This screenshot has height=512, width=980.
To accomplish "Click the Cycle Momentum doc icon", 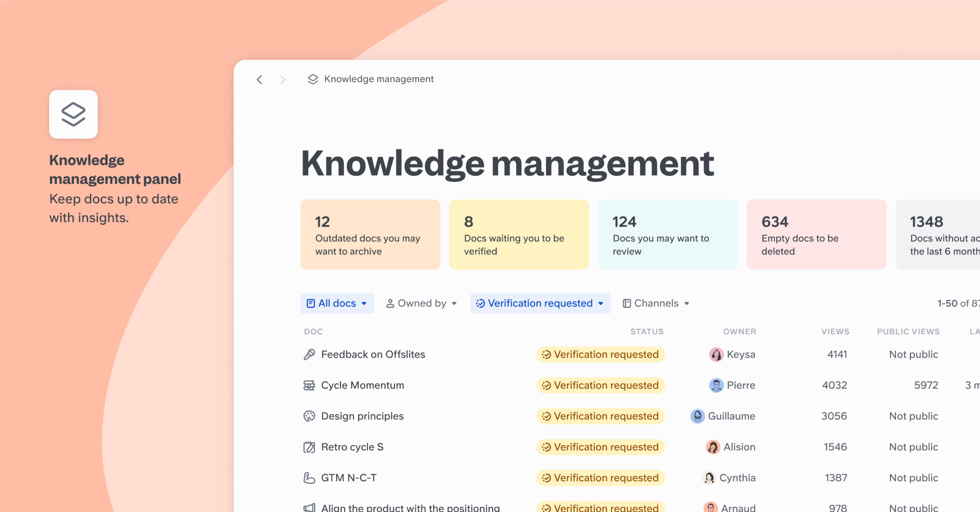I will pos(309,385).
